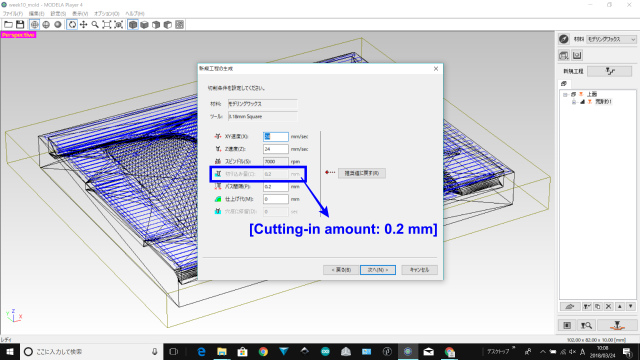
Task: Open the toolpath preview icon with magnifier
Action: tap(586, 325)
